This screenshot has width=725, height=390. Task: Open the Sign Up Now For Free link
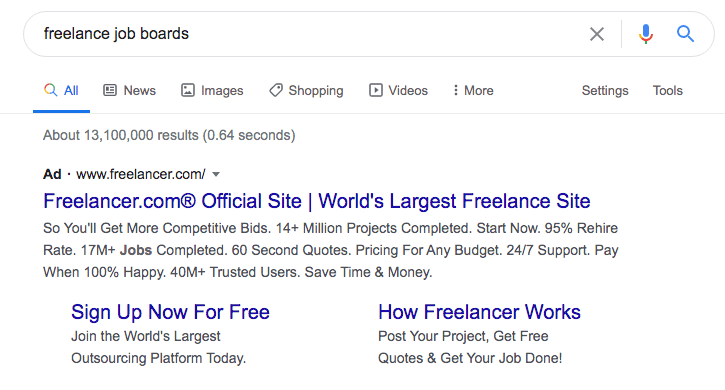(x=170, y=312)
